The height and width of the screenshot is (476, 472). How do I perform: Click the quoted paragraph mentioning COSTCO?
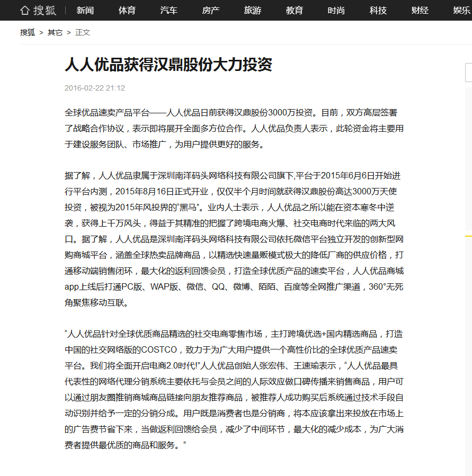234,389
